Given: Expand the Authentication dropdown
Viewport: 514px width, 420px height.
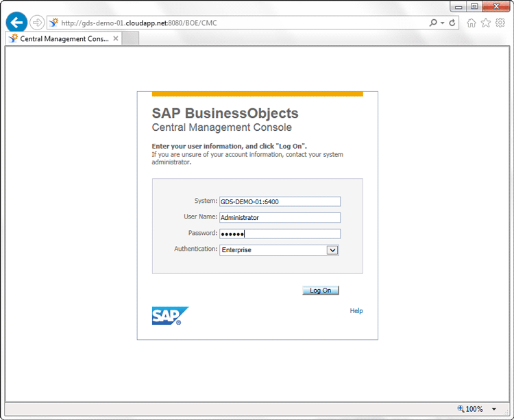Looking at the screenshot, I should tap(332, 250).
